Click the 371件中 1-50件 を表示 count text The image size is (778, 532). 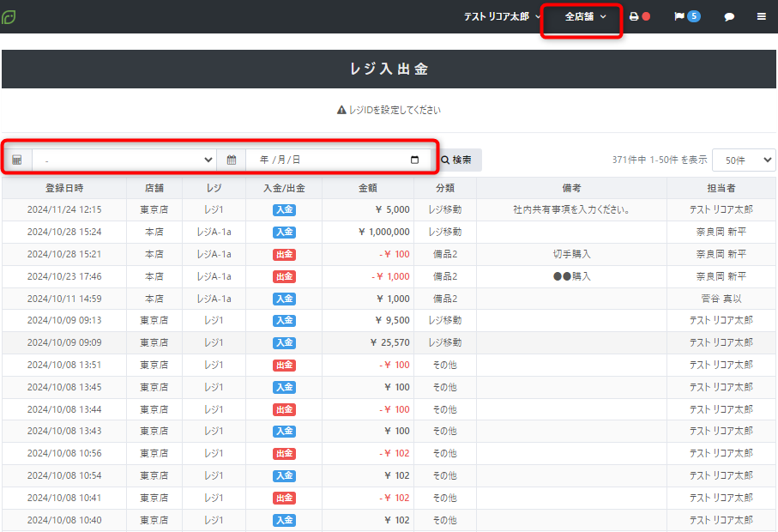coord(660,160)
